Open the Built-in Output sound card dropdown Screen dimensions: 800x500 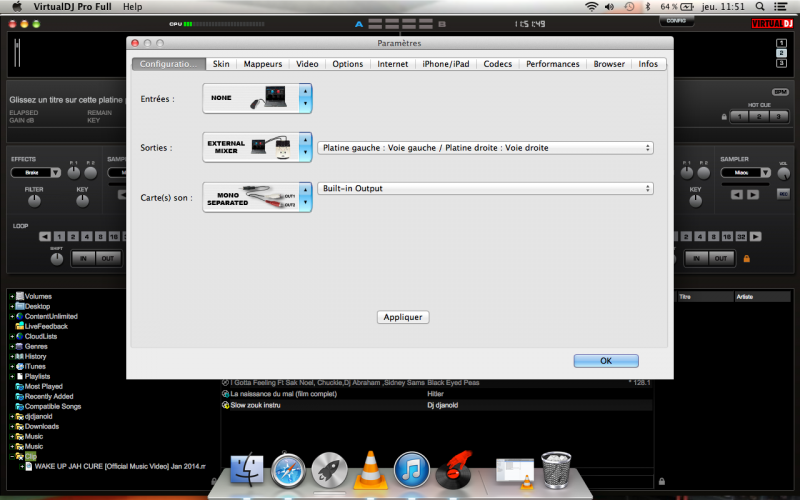click(x=485, y=188)
